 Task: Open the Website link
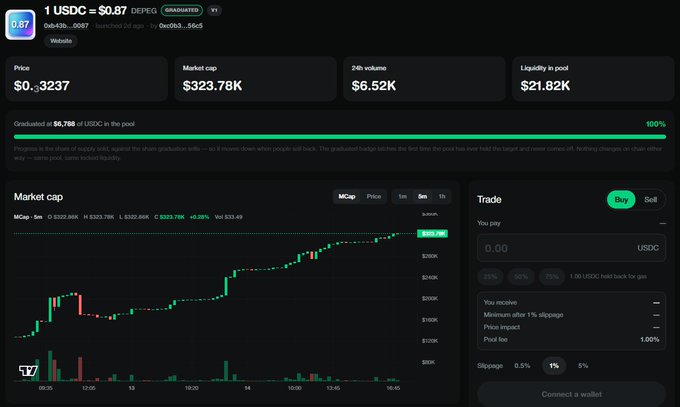pyautogui.click(x=61, y=41)
